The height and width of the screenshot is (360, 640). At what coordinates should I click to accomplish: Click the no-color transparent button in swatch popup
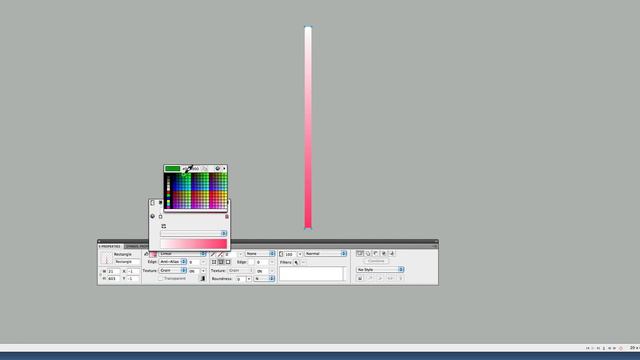pyautogui.click(x=204, y=168)
